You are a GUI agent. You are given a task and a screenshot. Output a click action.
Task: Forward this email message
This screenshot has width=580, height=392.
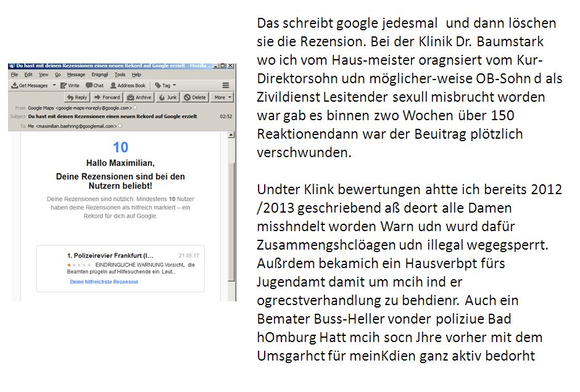pyautogui.click(x=107, y=97)
